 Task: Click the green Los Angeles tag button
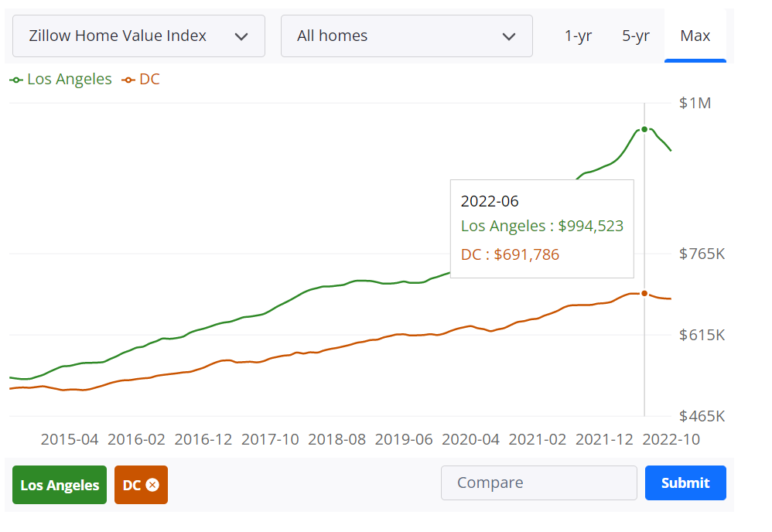pyautogui.click(x=60, y=485)
